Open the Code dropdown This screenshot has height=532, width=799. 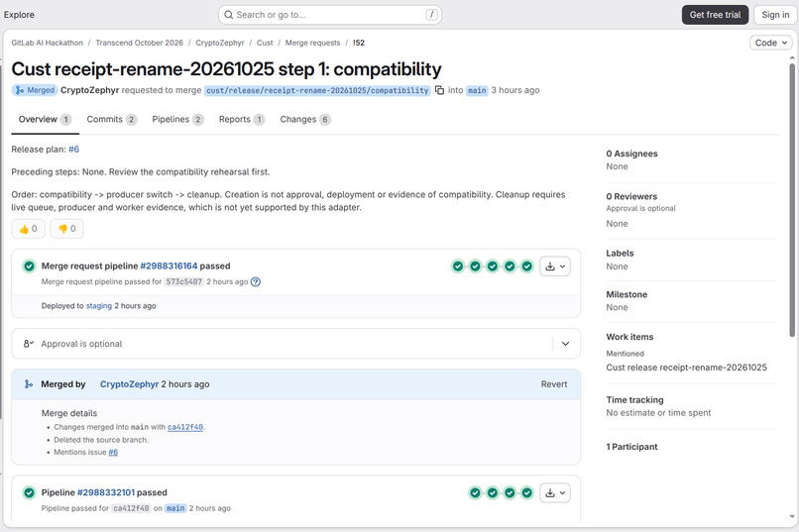tap(771, 43)
